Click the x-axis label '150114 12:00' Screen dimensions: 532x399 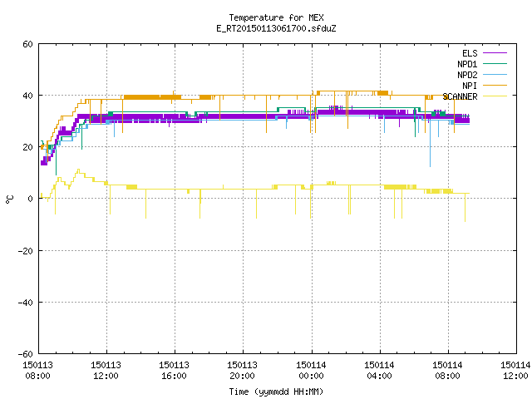click(515, 371)
